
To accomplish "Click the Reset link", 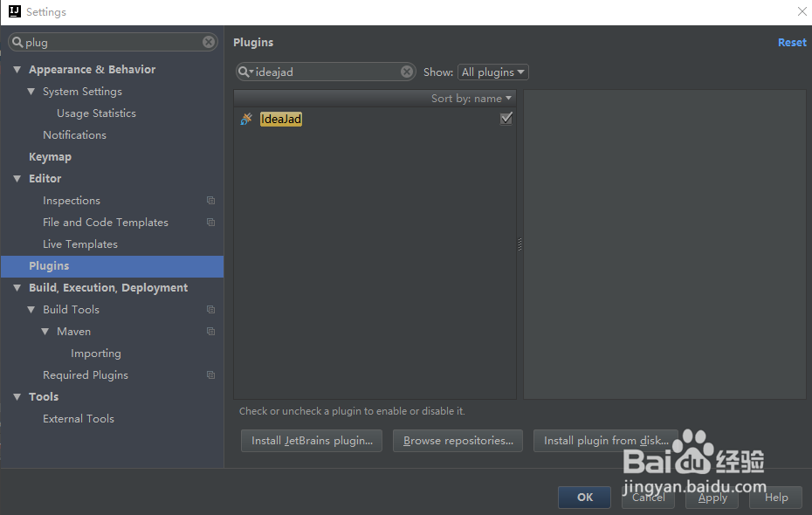I will (792, 43).
